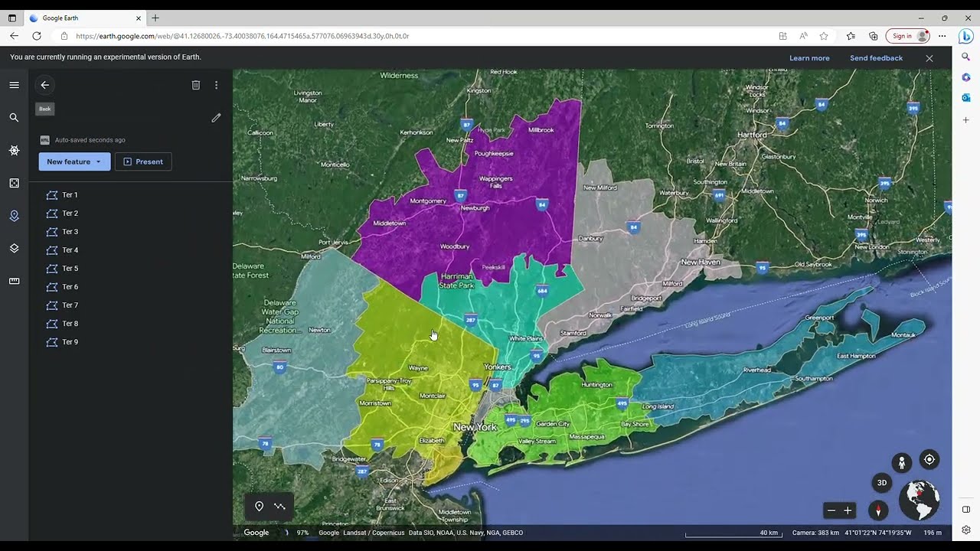980x551 pixels.
Task: Open Edge settings and more menu
Action: 942,36
